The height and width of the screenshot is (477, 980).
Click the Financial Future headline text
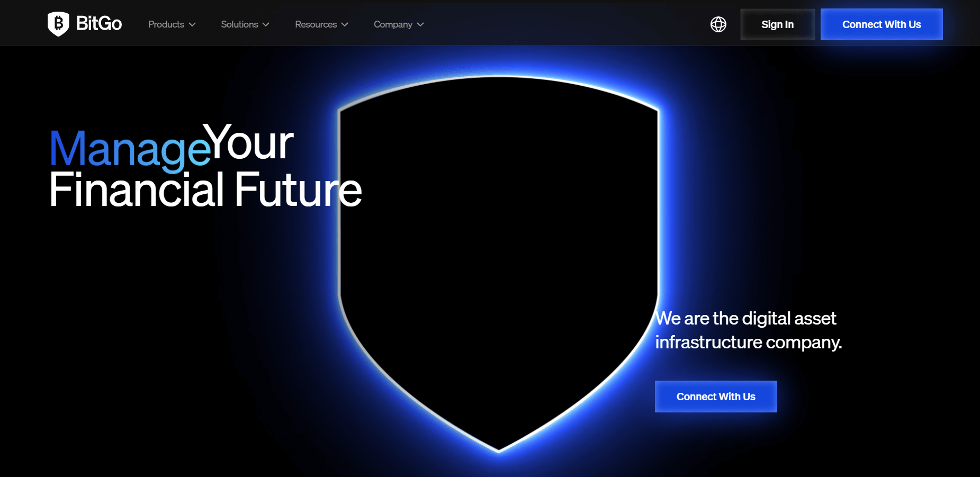(x=205, y=190)
